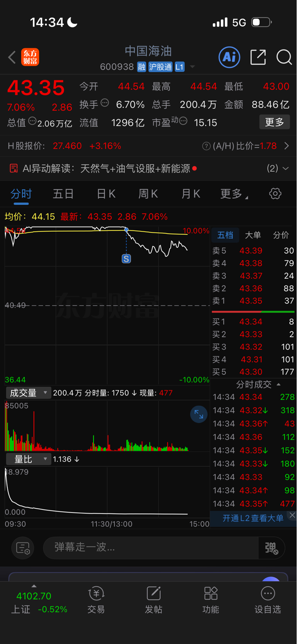Open chart settings gear icon
The height and width of the screenshot is (644, 297).
coord(275,193)
